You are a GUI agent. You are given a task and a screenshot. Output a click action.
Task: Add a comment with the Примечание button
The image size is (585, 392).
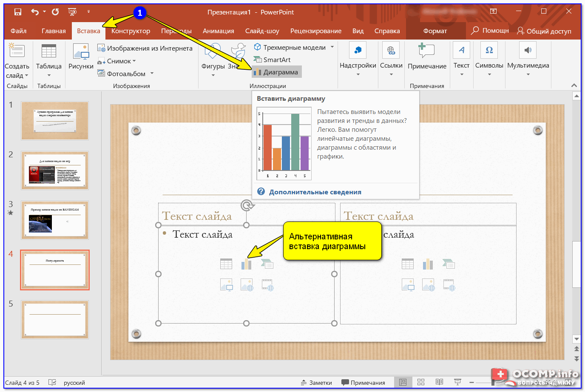tap(427, 57)
